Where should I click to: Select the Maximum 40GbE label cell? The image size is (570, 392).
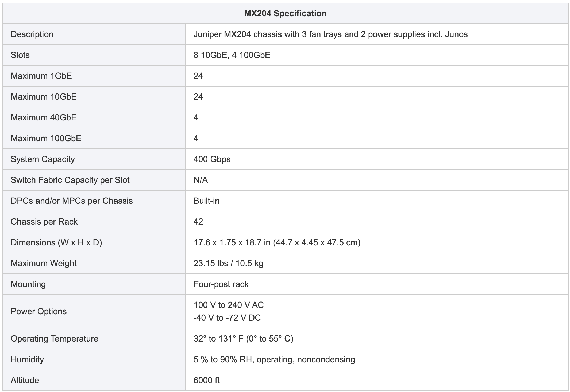point(94,117)
